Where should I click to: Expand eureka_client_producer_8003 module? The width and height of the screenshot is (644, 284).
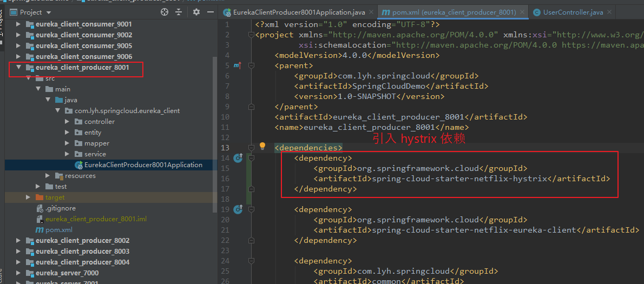point(18,251)
